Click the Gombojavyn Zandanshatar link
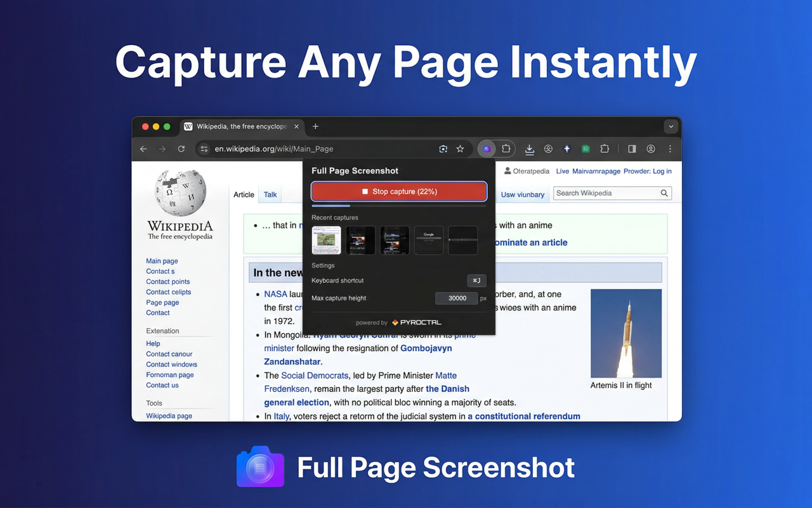 [358, 355]
